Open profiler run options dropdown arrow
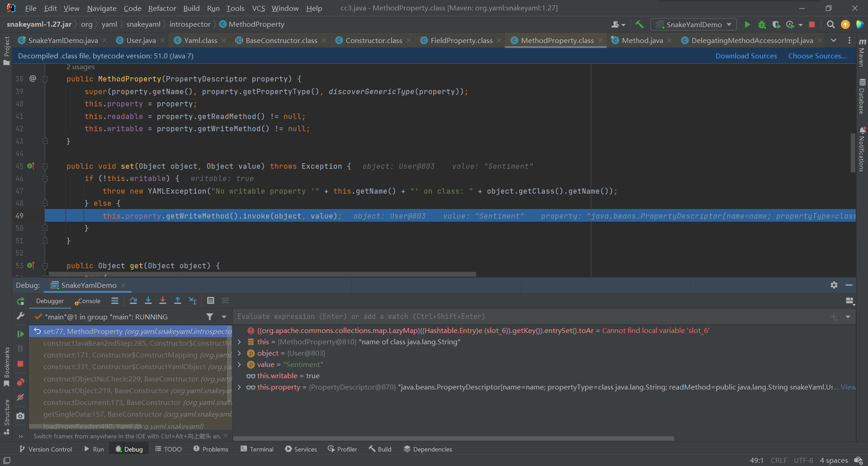This screenshot has height=466, width=868. coord(801,25)
